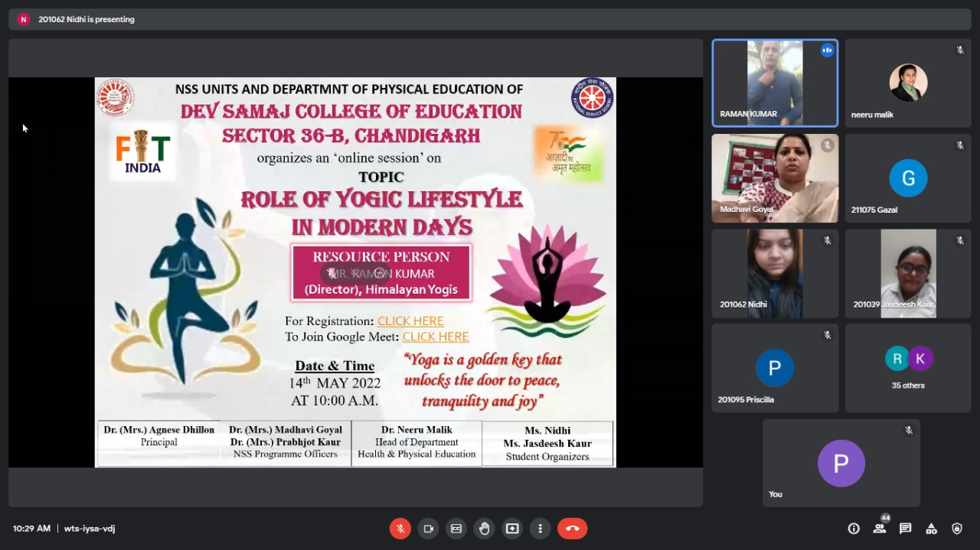Click muted mic icon on 201062 Nidhi tile

827,240
